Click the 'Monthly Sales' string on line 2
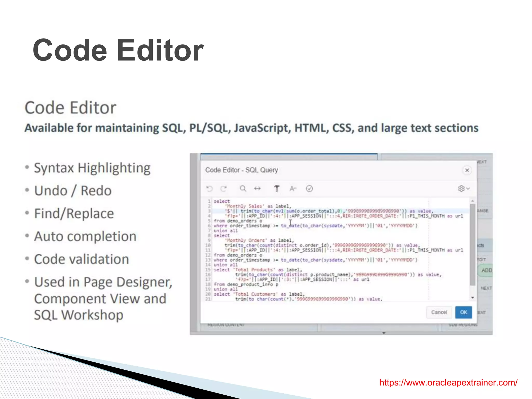The height and width of the screenshot is (399, 532). tap(245, 206)
